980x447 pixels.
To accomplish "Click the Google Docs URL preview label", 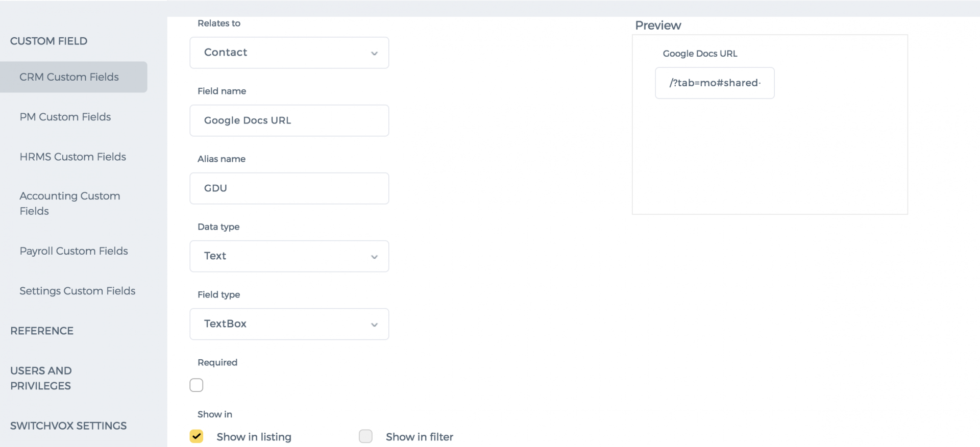I will [x=700, y=54].
